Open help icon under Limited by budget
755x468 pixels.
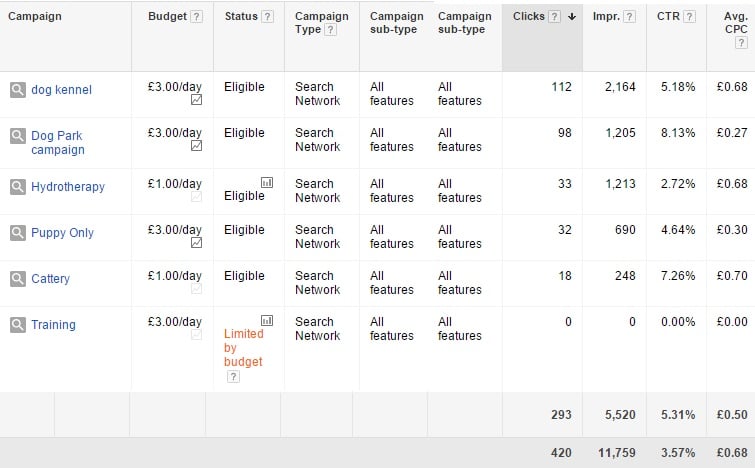coord(233,377)
